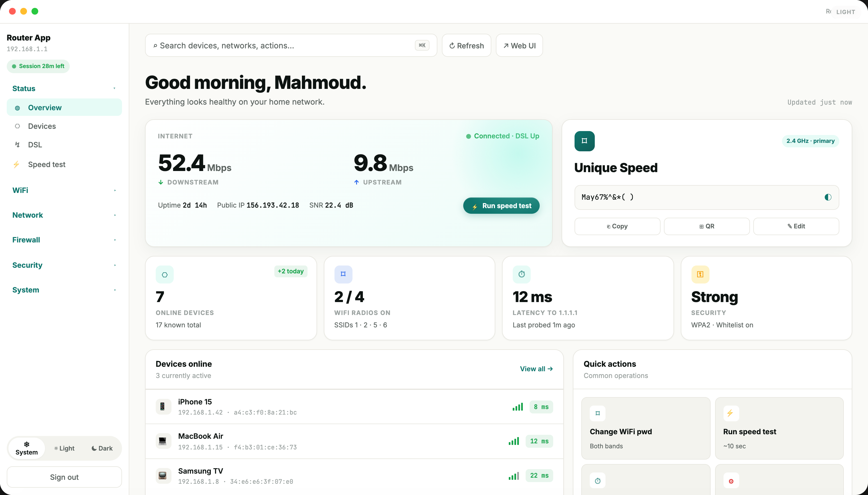
Task: Expand the Firewall section
Action: tap(64, 240)
